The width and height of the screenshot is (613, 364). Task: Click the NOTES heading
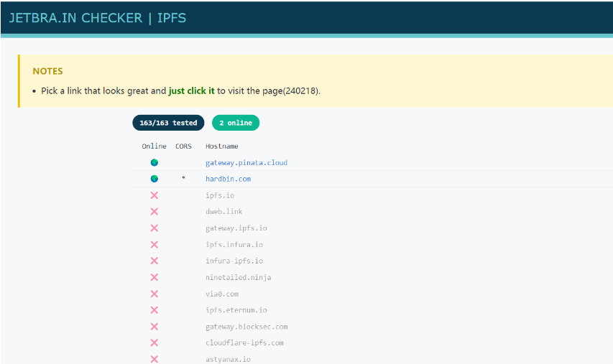47,71
